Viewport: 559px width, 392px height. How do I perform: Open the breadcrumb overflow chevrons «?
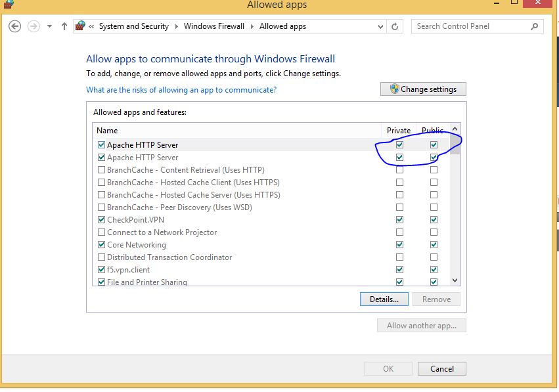coord(91,26)
